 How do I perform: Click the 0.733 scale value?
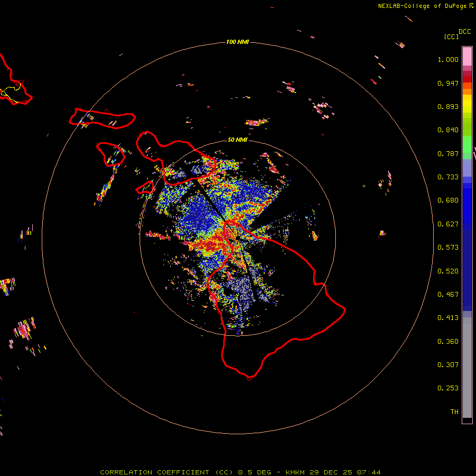(448, 177)
